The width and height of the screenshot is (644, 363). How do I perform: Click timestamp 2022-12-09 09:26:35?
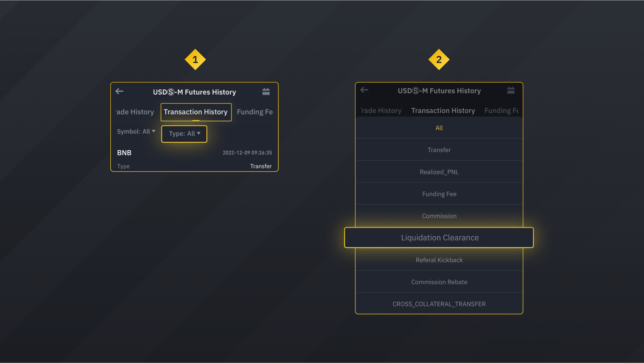tap(247, 153)
